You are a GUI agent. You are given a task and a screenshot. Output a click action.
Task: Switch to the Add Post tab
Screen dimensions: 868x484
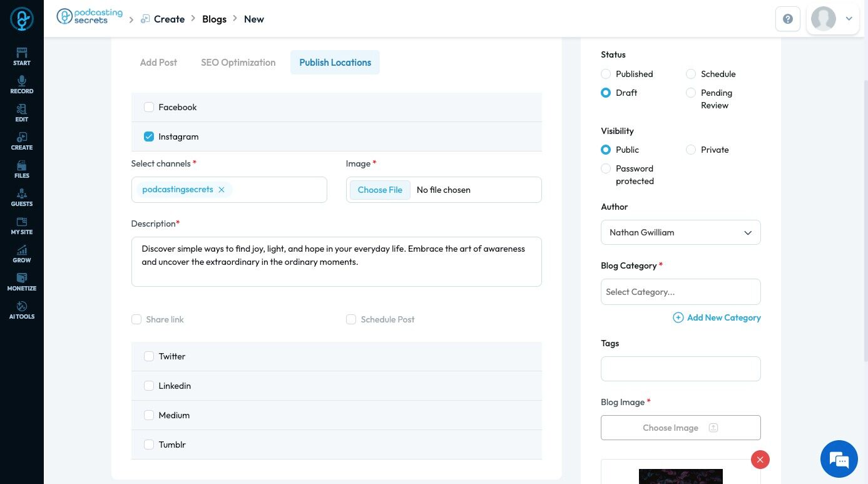tap(158, 63)
